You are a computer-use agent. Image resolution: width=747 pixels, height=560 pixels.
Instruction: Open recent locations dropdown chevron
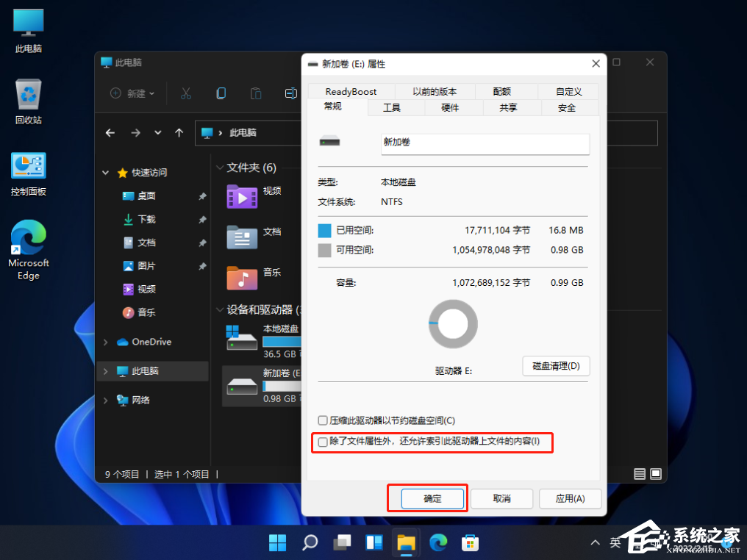point(157,133)
